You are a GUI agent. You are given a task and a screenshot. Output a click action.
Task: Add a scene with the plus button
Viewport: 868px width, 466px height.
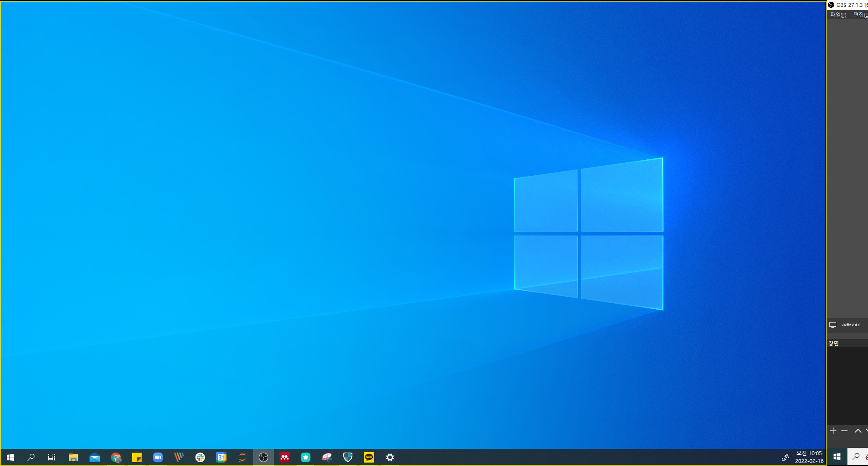(x=833, y=431)
